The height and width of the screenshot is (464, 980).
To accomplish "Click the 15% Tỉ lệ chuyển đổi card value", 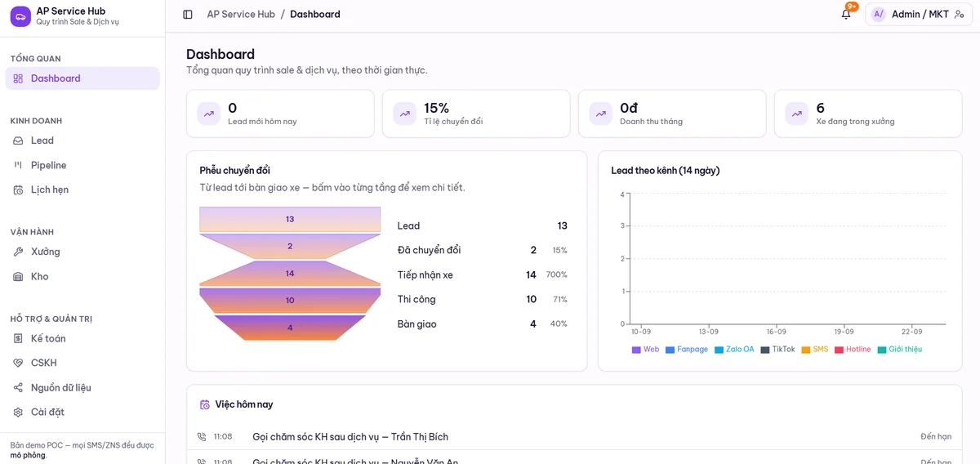I will pos(437,108).
